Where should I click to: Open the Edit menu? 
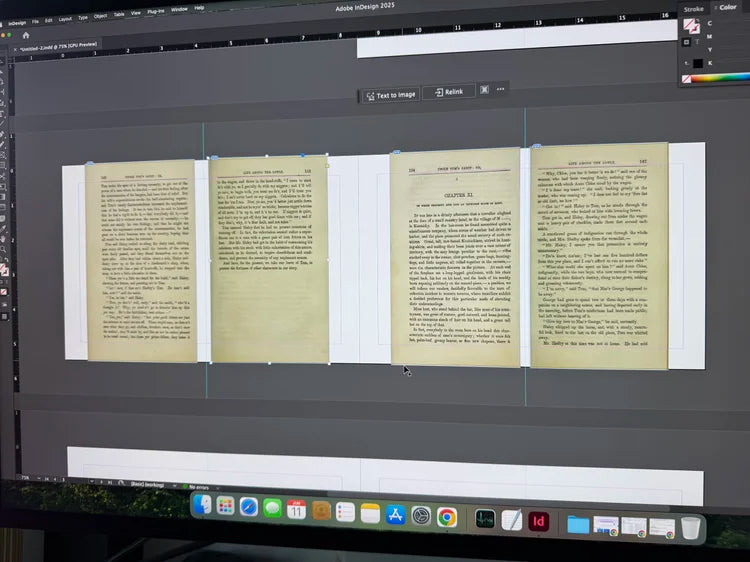pyautogui.click(x=48, y=21)
